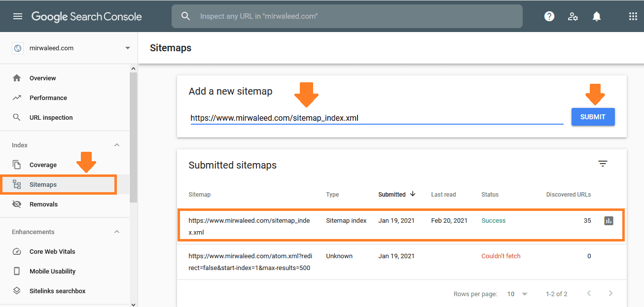Sort by the Submitted column header
This screenshot has width=644, height=307.
pos(392,194)
